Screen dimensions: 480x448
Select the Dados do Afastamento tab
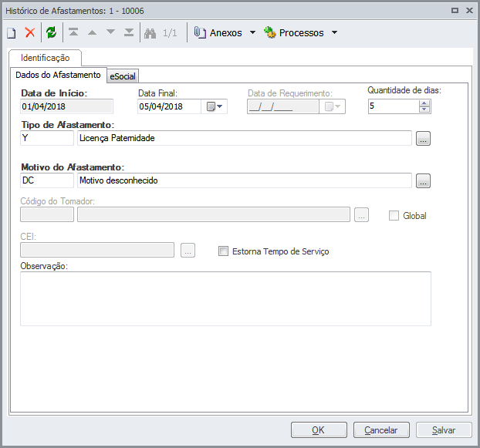[58, 75]
